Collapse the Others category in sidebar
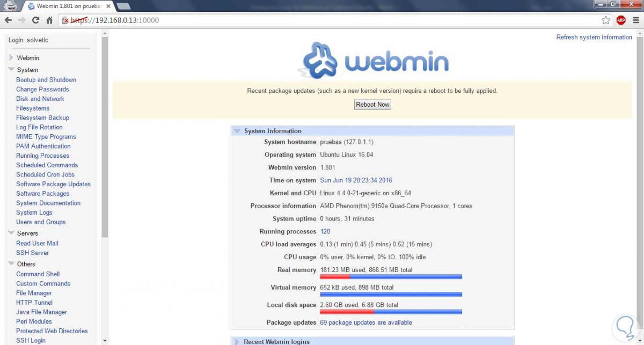 click(x=11, y=264)
